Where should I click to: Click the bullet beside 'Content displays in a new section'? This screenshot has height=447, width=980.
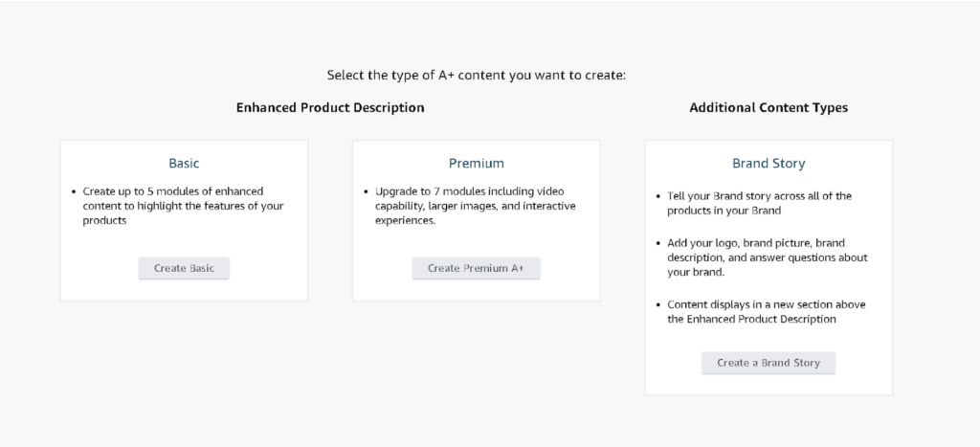click(x=657, y=304)
